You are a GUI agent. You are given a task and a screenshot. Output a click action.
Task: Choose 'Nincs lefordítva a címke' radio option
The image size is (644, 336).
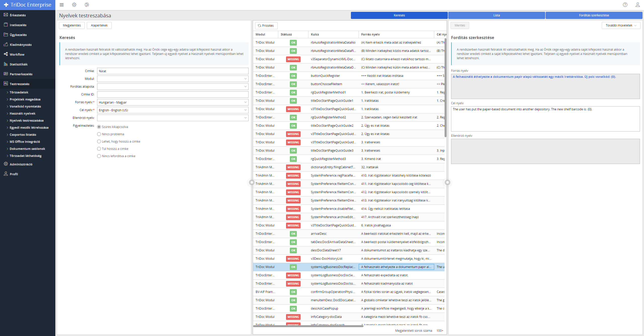point(99,156)
